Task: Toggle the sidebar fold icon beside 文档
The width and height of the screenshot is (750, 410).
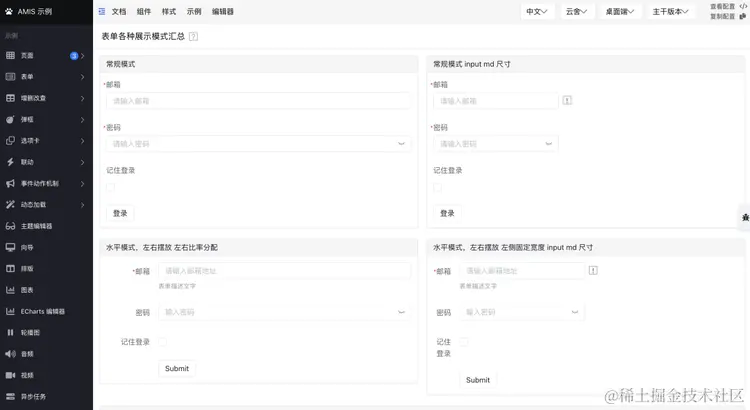Action: click(x=101, y=11)
